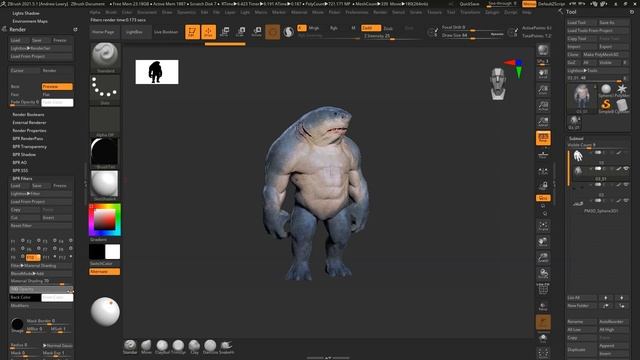
Task: Click the white secondary color swatch
Action: [113, 252]
